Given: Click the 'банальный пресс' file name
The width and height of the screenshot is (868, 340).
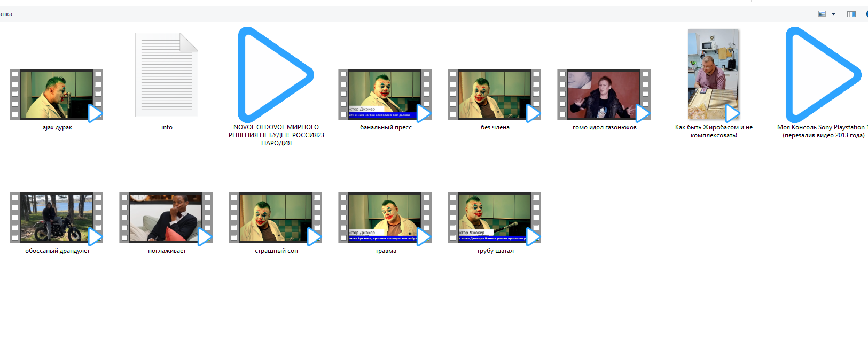Looking at the screenshot, I should point(386,127).
